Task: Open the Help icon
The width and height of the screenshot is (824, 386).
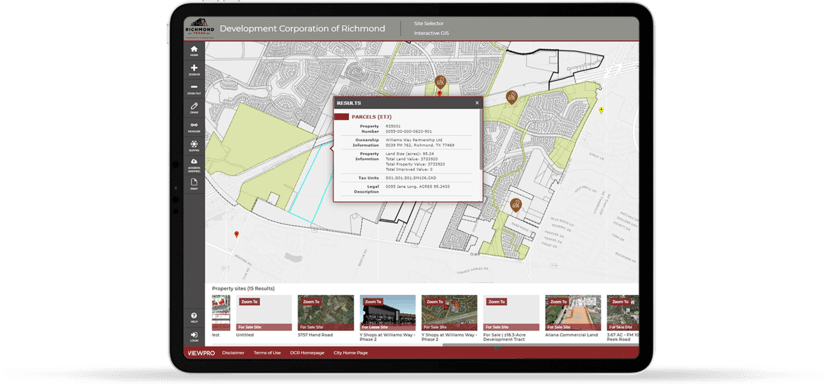Action: point(194,318)
